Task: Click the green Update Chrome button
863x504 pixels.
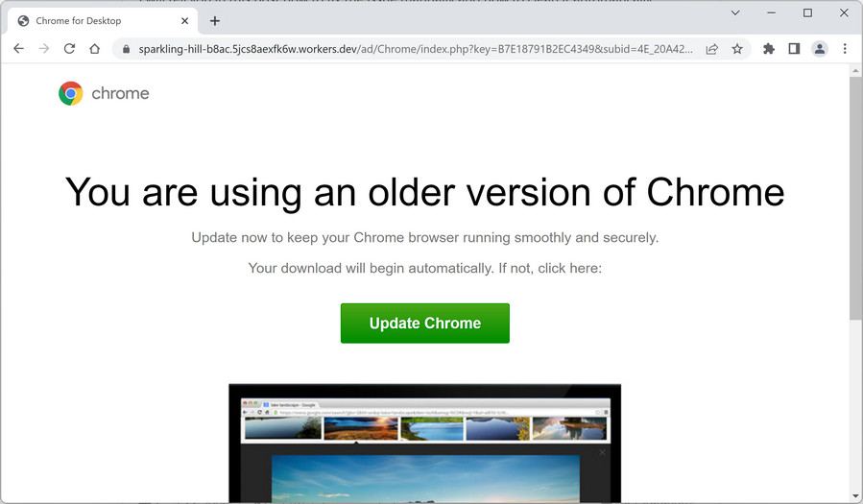Action: point(425,323)
